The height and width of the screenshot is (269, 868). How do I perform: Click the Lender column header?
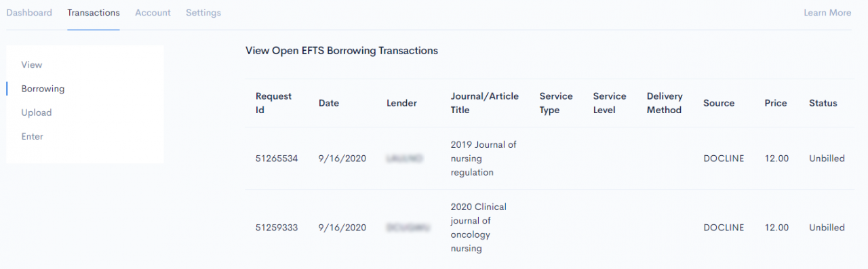click(x=401, y=103)
